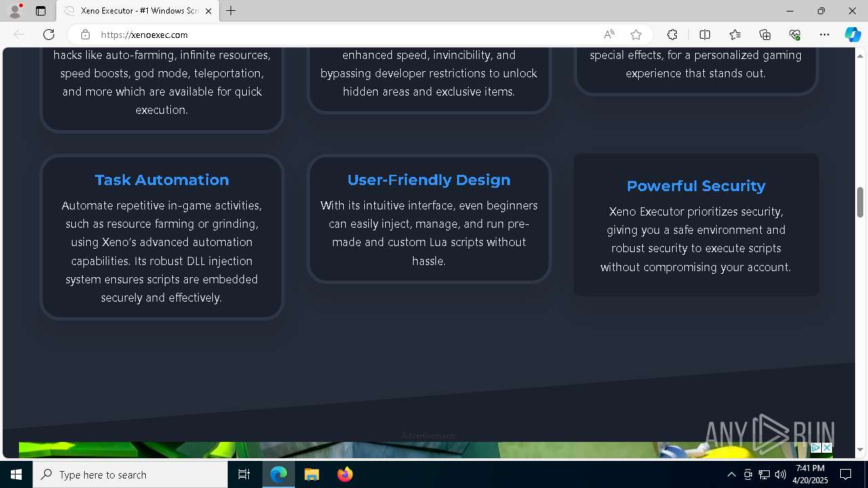Click the browser profile avatar icon
This screenshot has height=488, width=868.
click(14, 11)
